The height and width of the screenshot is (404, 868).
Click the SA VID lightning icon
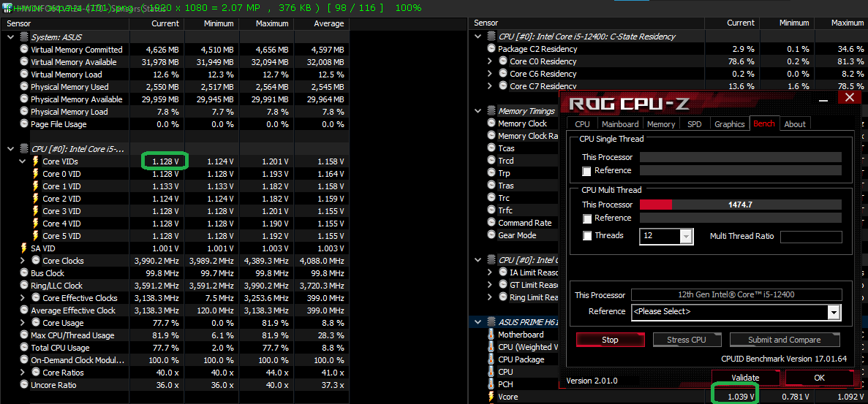point(24,248)
